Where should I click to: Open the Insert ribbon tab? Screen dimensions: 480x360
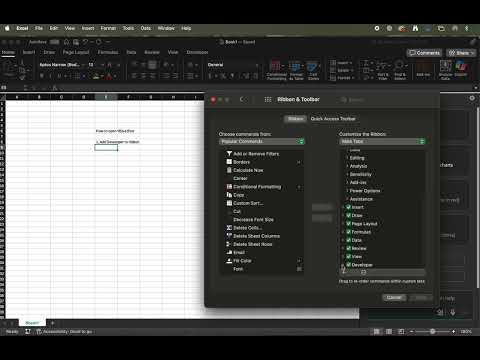pyautogui.click(x=29, y=52)
